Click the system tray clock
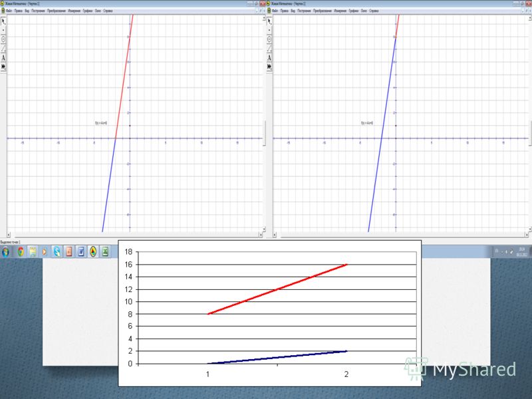This screenshot has height=399, width=532. click(521, 252)
